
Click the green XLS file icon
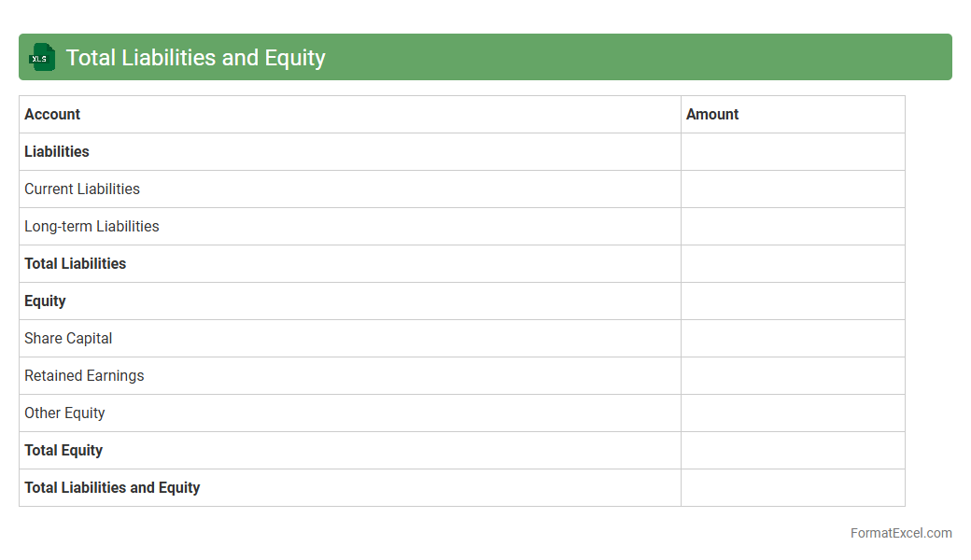tap(41, 57)
